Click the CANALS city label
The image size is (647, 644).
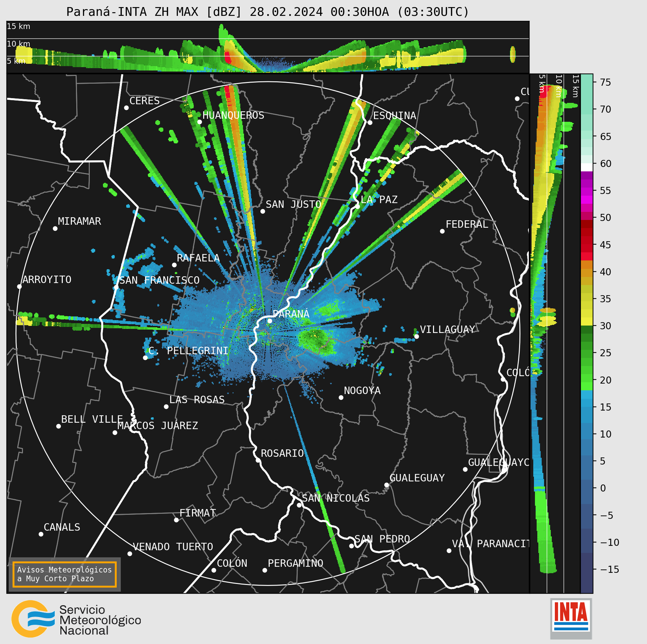click(62, 527)
